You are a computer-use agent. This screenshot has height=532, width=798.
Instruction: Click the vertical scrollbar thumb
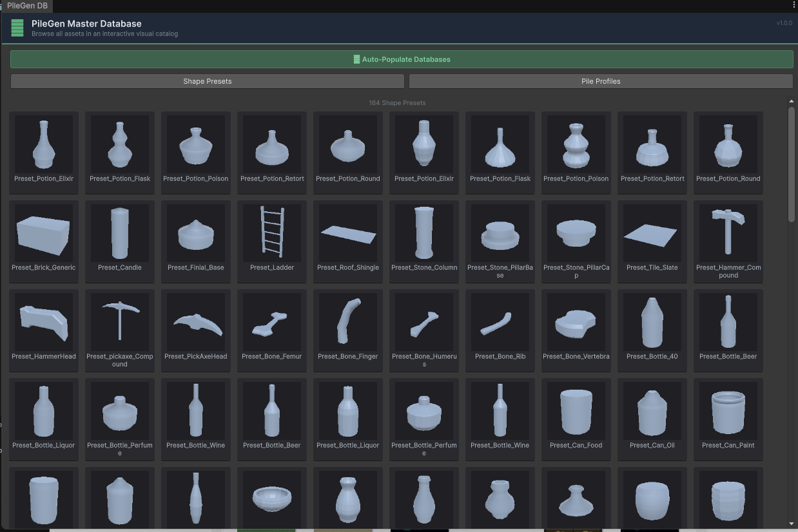coord(792,164)
